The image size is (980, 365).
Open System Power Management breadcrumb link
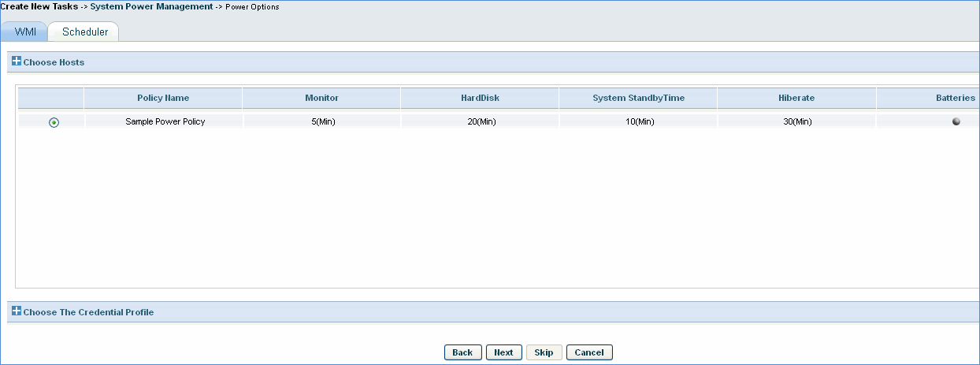point(151,6)
